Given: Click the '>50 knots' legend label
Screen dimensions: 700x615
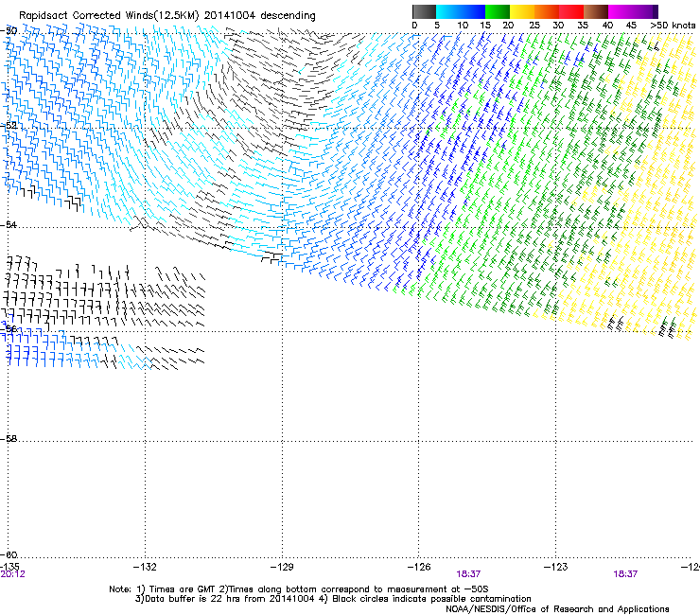Looking at the screenshot, I should pos(673,25).
